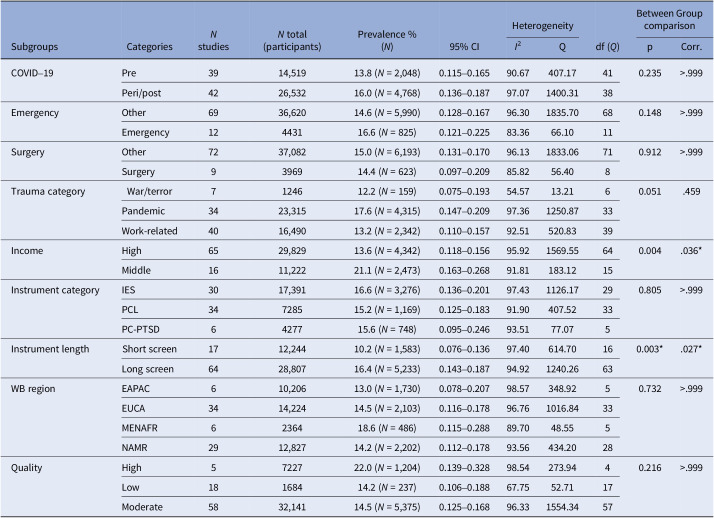The image size is (714, 518).
Task: Click the .036* corrected p-value cell
Action: 691,250
